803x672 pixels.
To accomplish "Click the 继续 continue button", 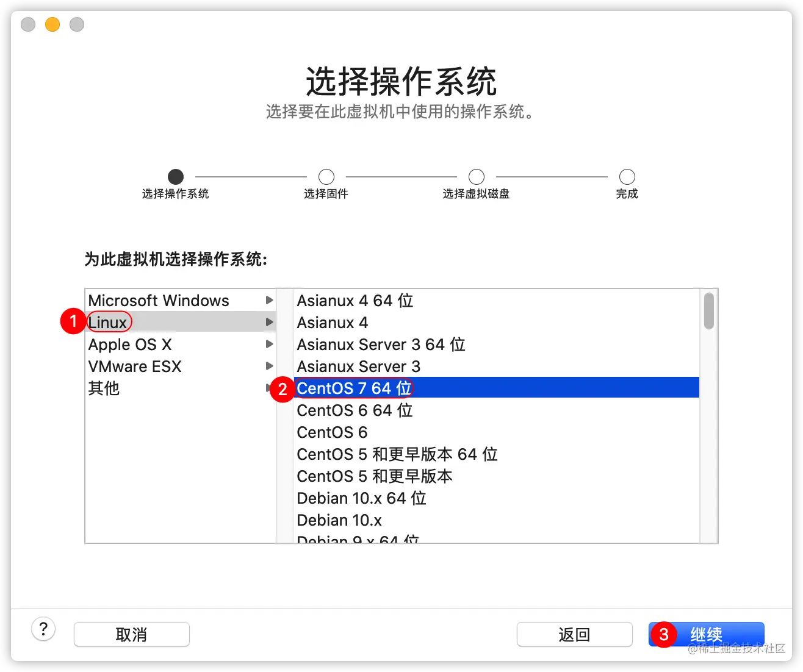I will point(706,634).
